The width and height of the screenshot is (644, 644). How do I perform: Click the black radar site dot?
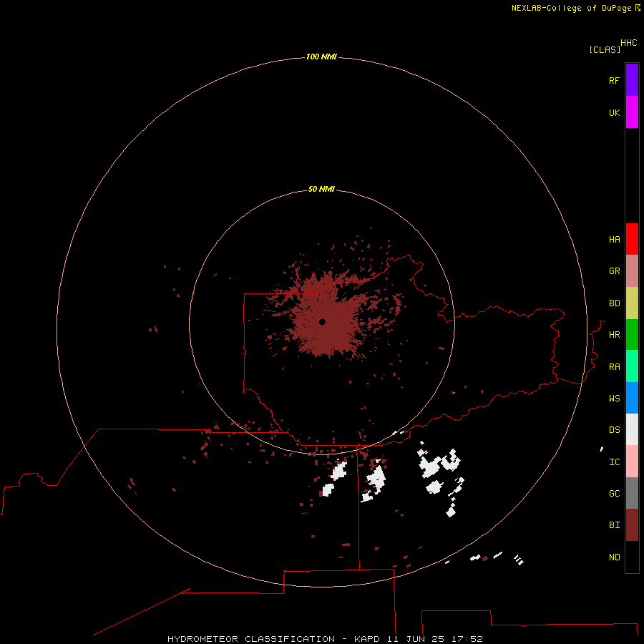pyautogui.click(x=323, y=321)
